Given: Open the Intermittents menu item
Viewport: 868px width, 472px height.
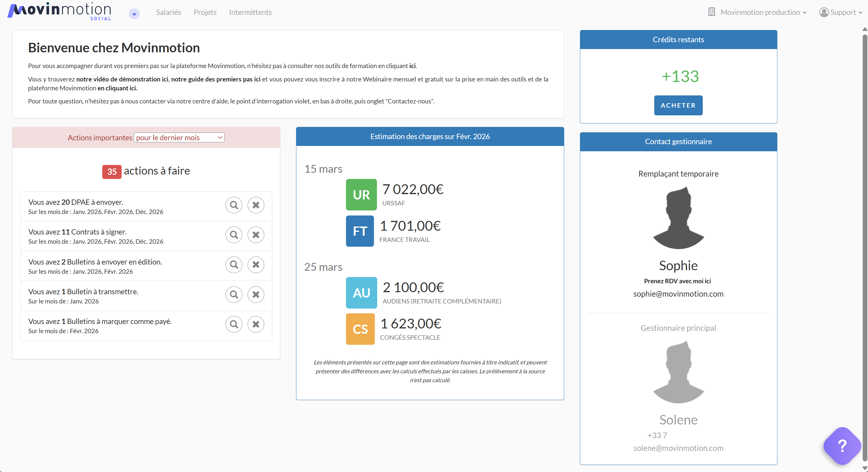Looking at the screenshot, I should coord(250,12).
